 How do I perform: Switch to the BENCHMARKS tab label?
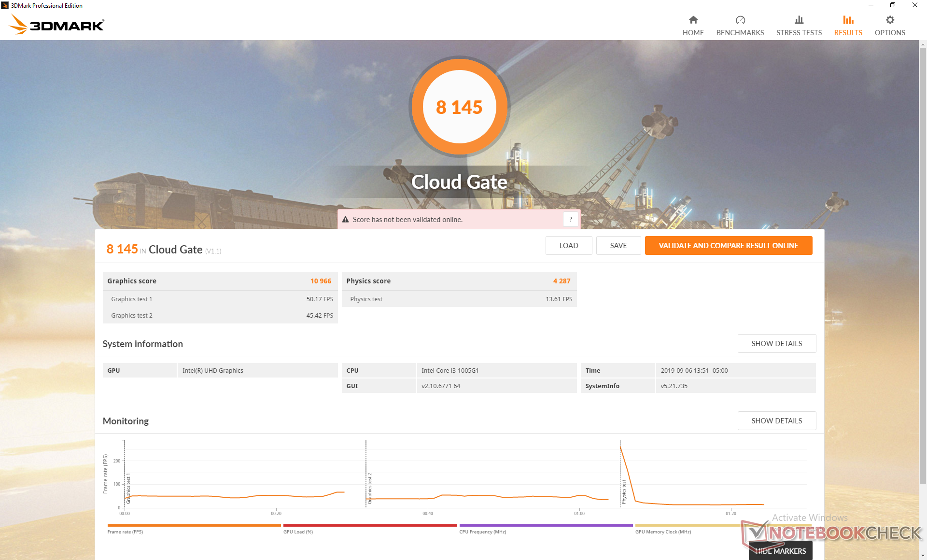click(x=740, y=33)
